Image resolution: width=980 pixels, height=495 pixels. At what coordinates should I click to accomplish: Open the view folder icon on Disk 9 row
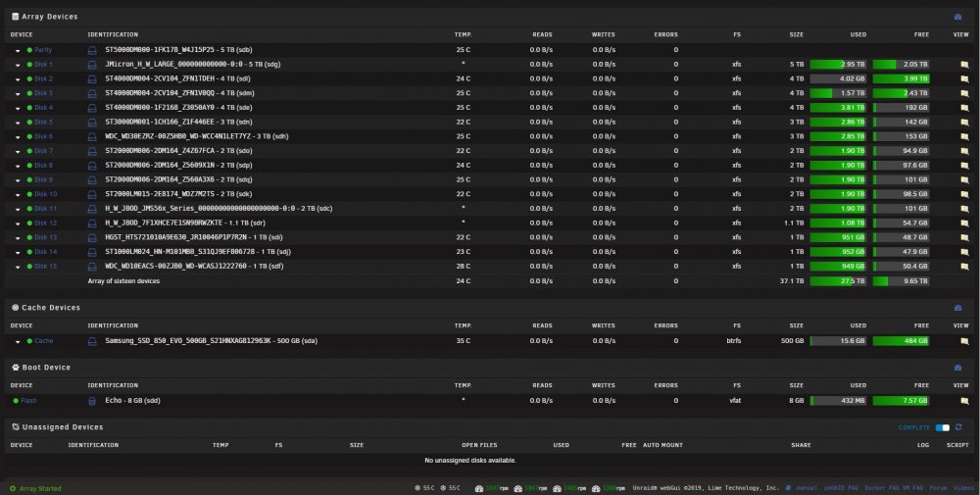(x=964, y=180)
